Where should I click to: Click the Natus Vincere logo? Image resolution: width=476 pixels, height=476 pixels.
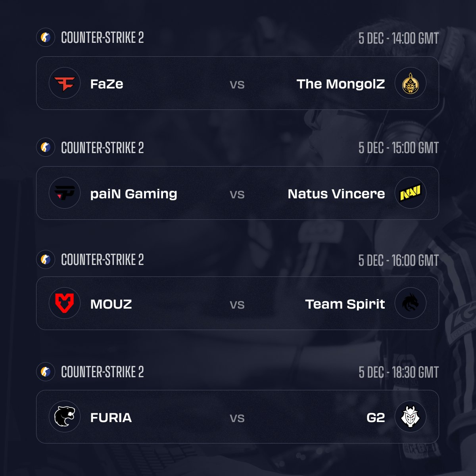(x=411, y=194)
